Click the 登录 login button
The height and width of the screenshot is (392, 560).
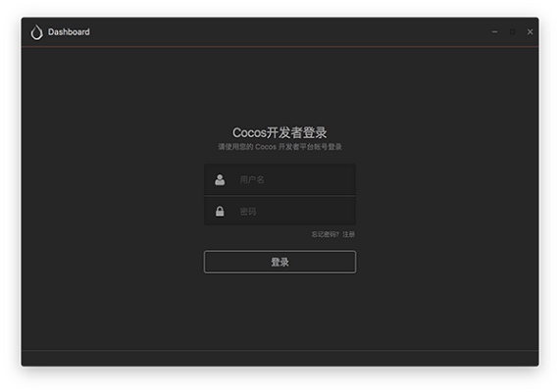[280, 262]
